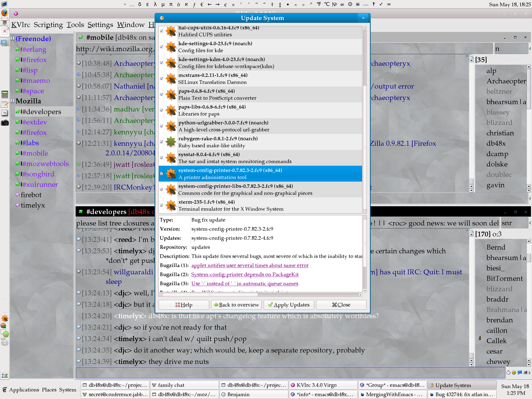Open 'applet notifies user several times' Bugzilla link
This screenshot has height=399, width=532.
point(250,265)
